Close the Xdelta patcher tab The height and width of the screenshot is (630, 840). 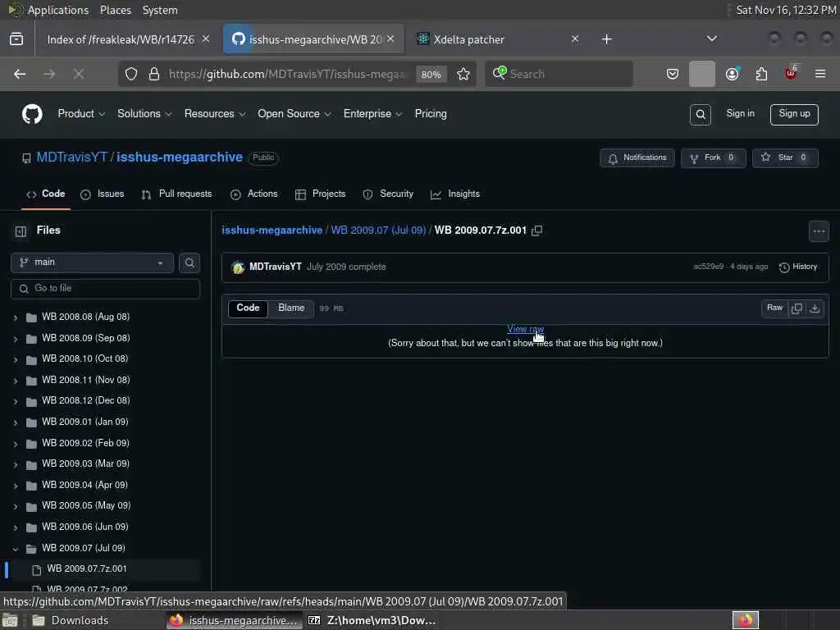click(x=575, y=39)
